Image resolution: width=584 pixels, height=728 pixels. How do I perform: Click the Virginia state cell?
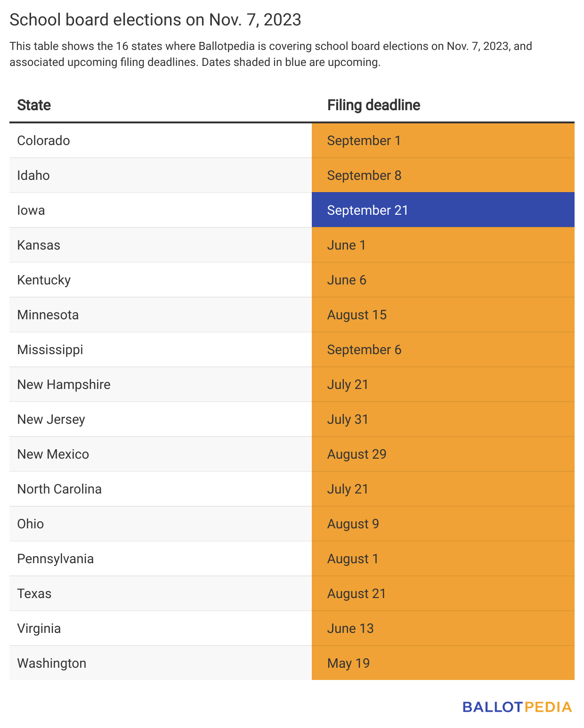pos(39,628)
